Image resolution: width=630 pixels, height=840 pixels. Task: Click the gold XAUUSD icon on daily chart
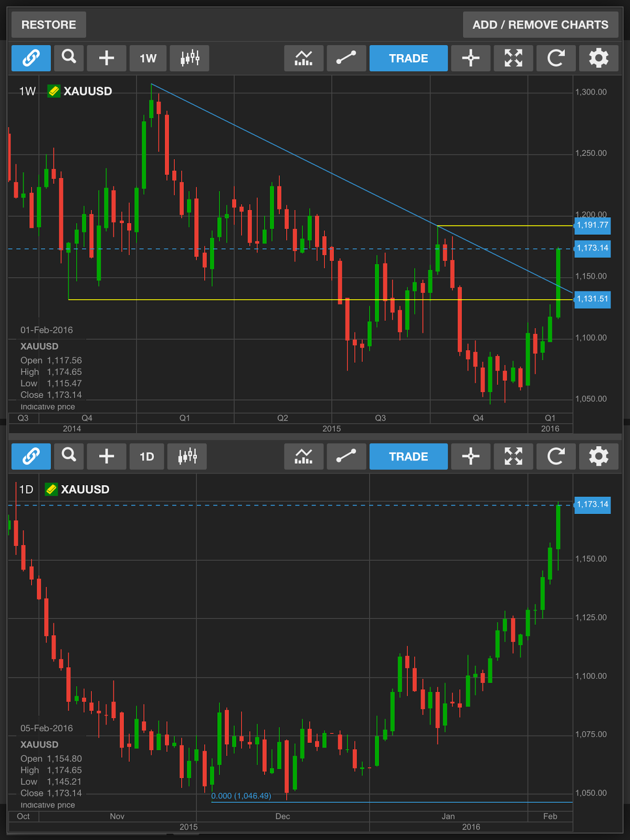coord(51,490)
